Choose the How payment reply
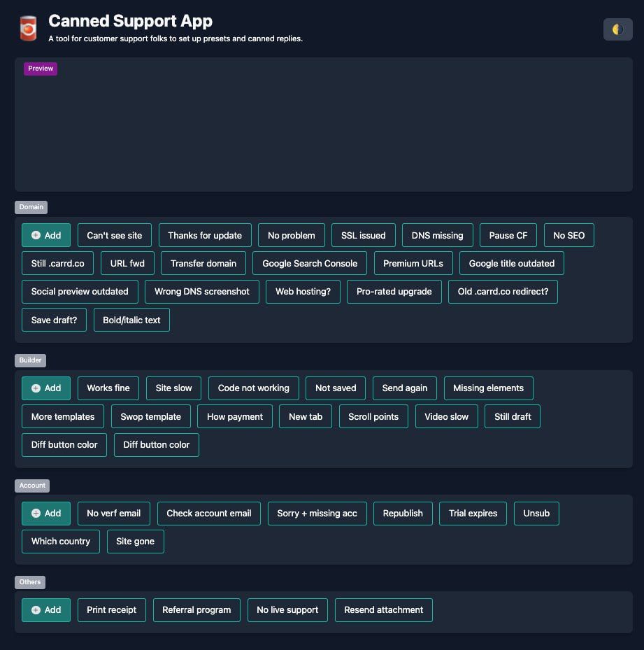The width and height of the screenshot is (644, 650). 235,416
